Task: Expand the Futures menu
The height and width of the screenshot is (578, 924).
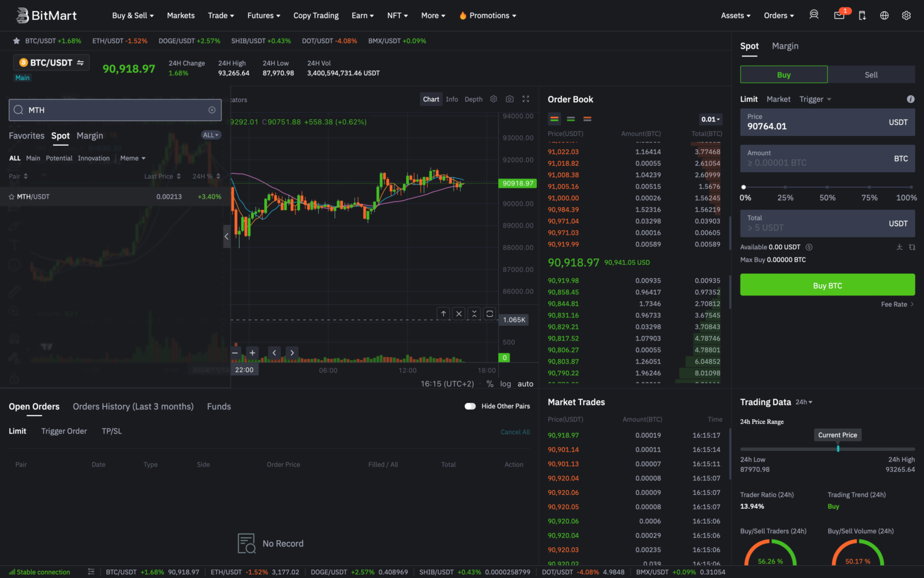Action: (263, 16)
